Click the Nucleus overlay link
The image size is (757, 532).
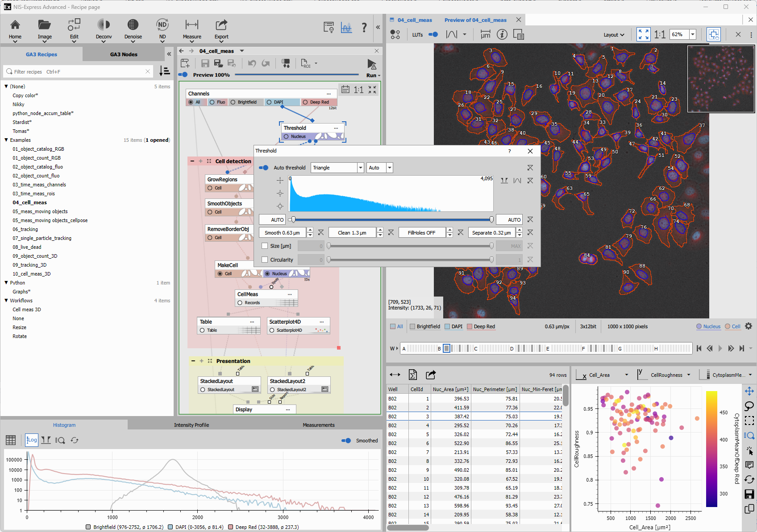[711, 326]
